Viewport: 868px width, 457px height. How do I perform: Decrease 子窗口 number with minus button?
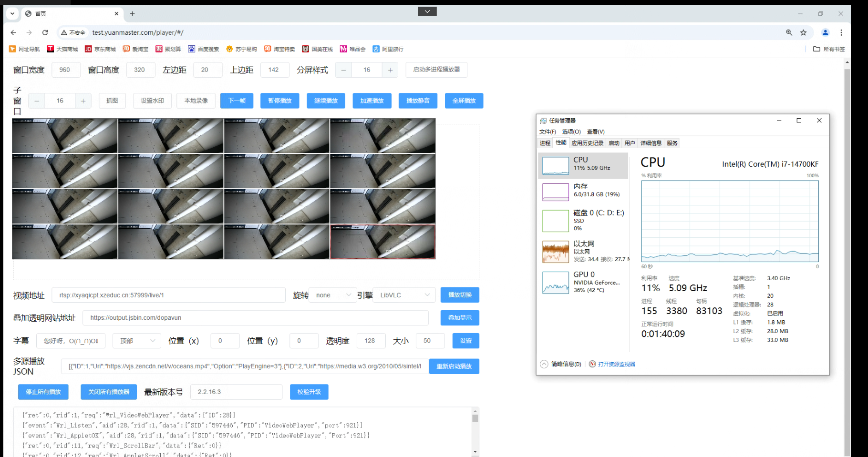click(36, 101)
